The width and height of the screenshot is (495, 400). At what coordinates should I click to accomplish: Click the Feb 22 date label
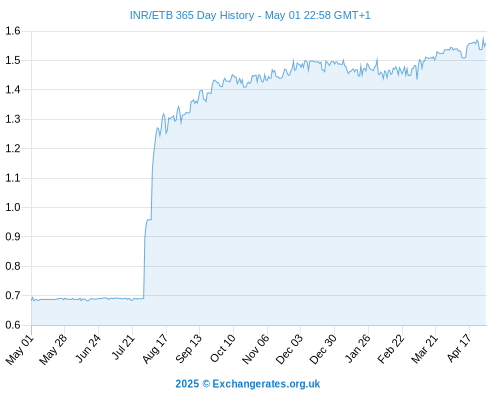391,349
